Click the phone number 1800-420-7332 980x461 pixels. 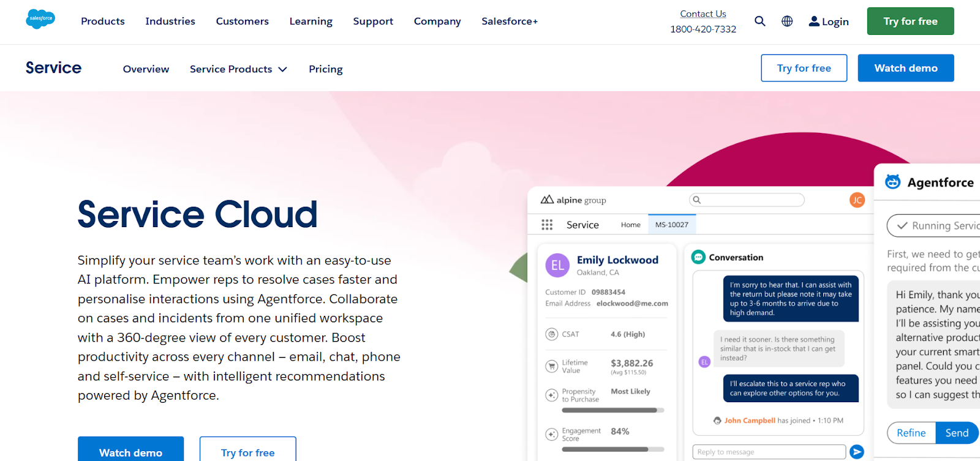pyautogui.click(x=703, y=29)
